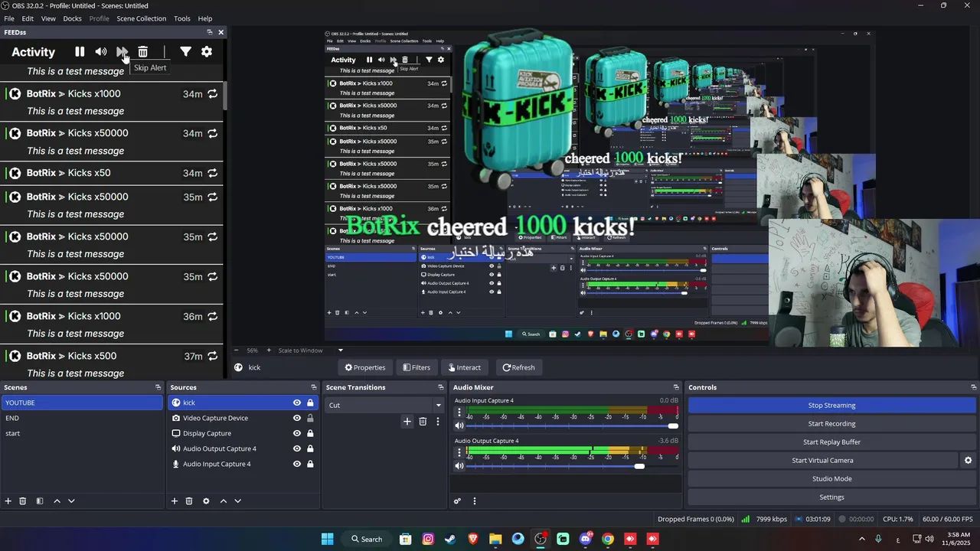Unlock the kick source
Viewport: 980px width, 551px height.
click(310, 403)
